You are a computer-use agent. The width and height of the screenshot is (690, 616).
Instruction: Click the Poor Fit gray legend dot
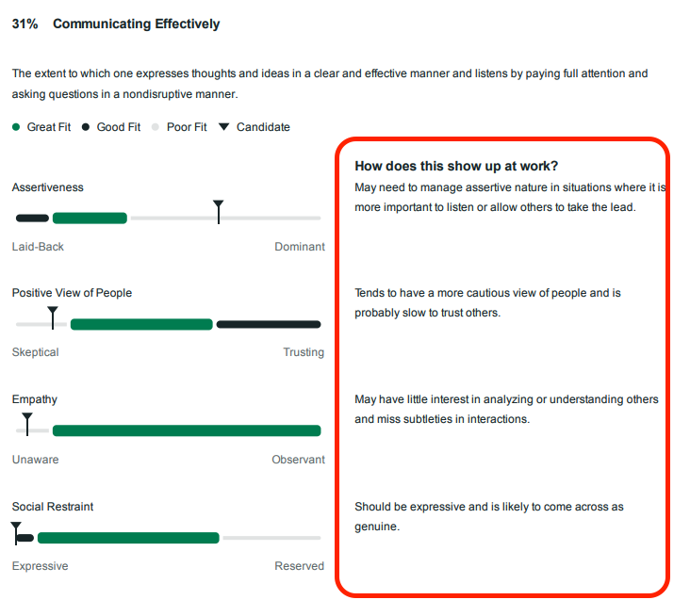tap(156, 127)
